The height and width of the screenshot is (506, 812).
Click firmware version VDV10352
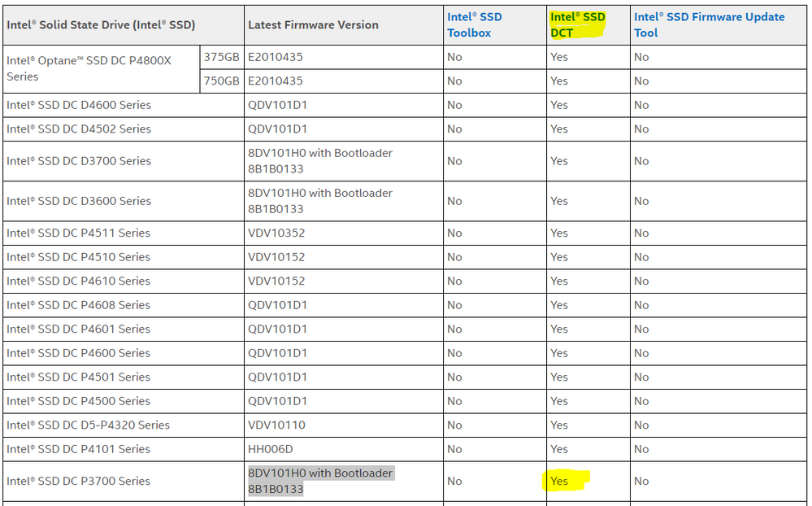276,233
